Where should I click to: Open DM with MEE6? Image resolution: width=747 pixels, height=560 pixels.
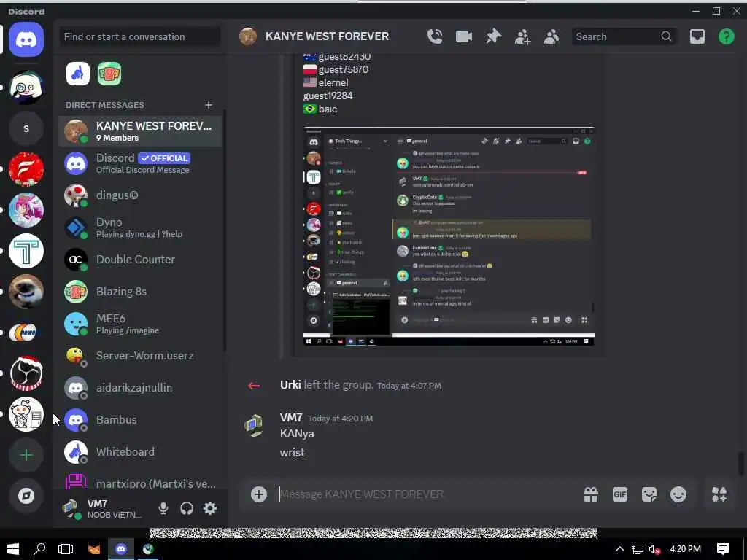click(x=141, y=324)
